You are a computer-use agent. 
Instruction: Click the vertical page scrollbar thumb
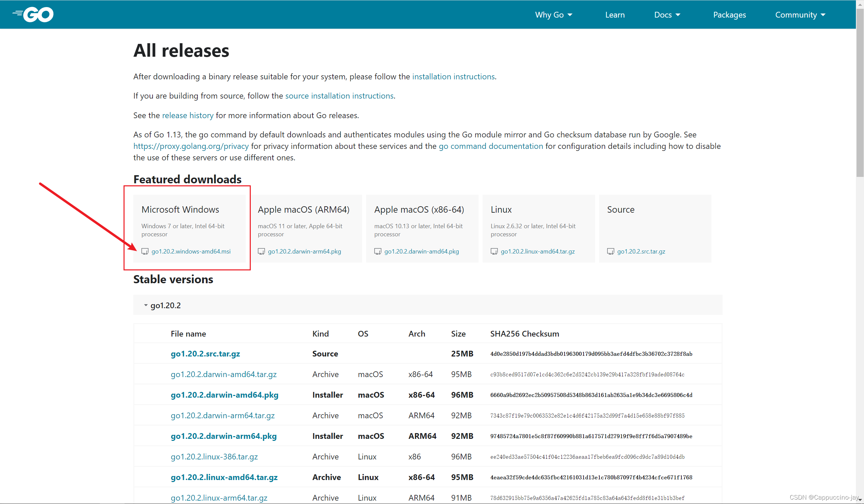coord(860,92)
